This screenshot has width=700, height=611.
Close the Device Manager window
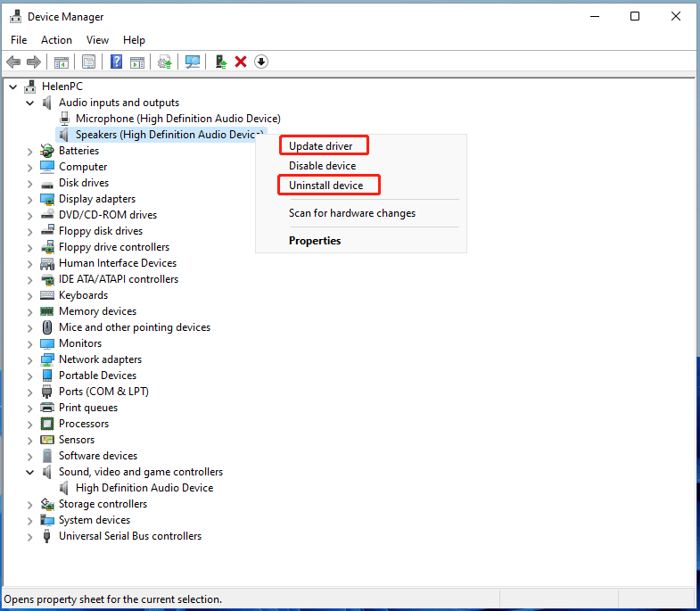676,17
